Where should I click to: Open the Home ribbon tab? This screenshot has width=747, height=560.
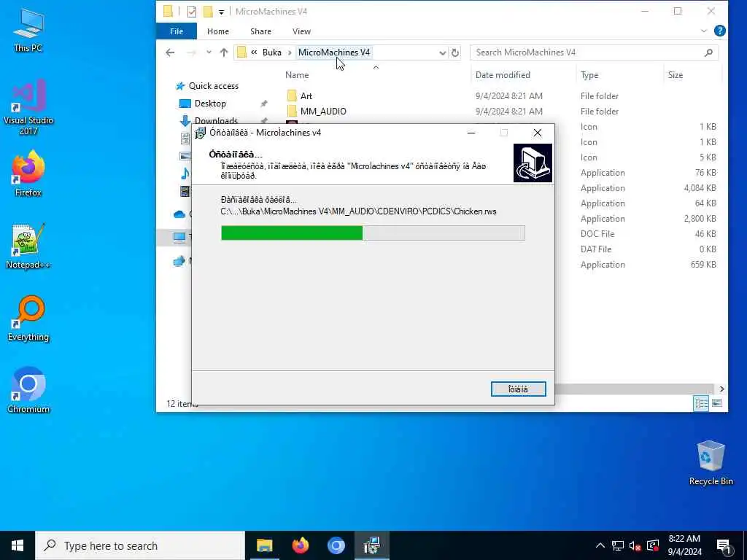coord(218,31)
